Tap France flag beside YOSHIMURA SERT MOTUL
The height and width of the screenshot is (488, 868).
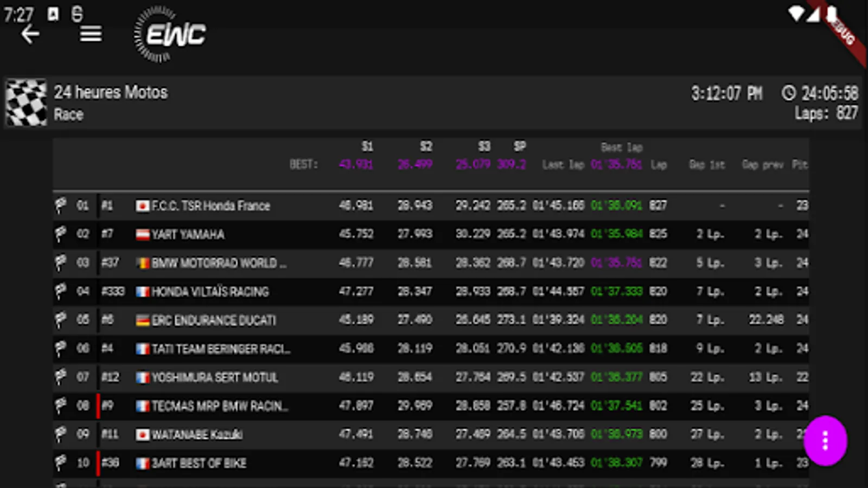click(143, 377)
